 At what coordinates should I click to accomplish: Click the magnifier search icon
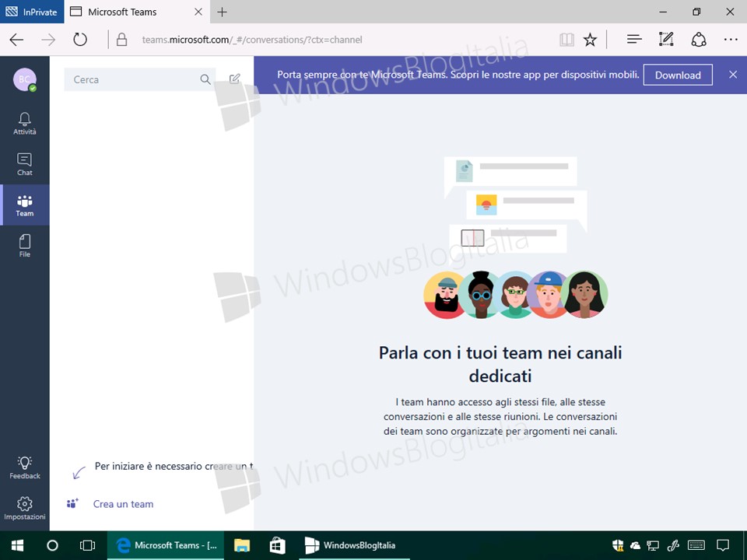point(205,79)
